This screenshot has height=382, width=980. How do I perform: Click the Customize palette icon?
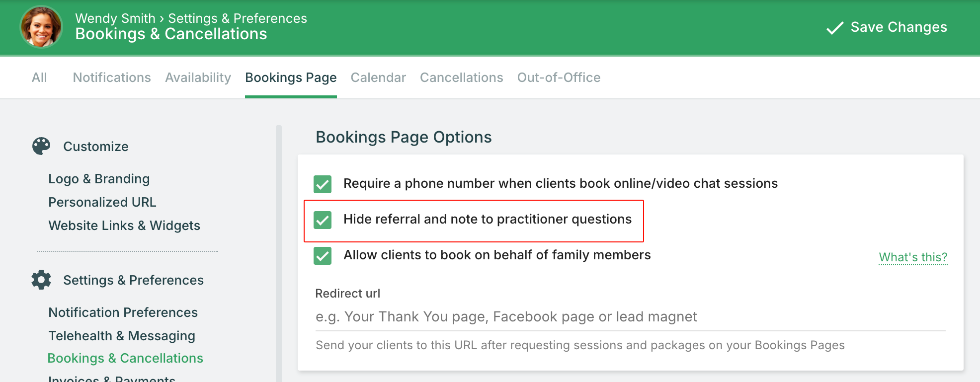[x=41, y=146]
